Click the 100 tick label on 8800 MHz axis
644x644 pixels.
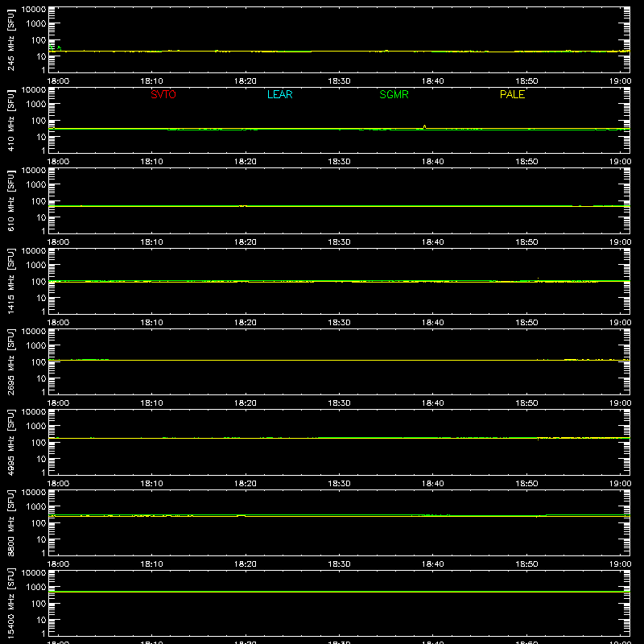point(39,523)
